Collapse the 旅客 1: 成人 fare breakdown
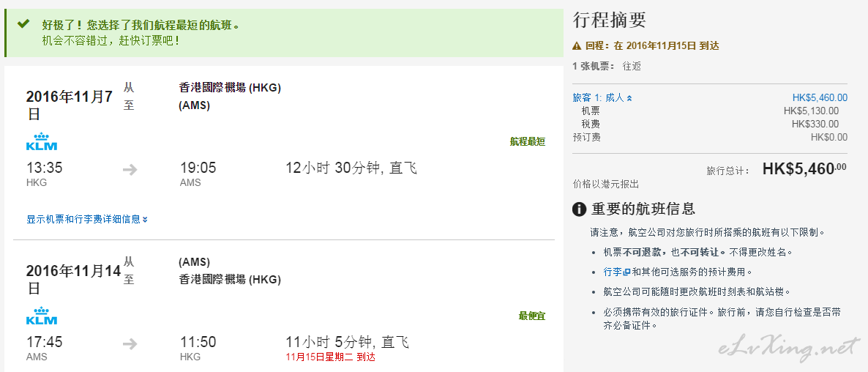The height and width of the screenshot is (372, 868). [602, 98]
